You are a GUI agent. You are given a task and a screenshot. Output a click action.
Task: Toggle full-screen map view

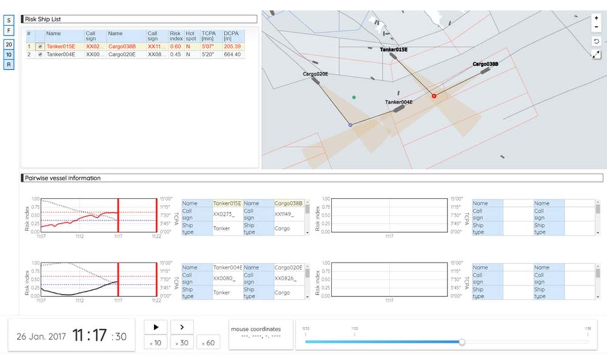[596, 55]
